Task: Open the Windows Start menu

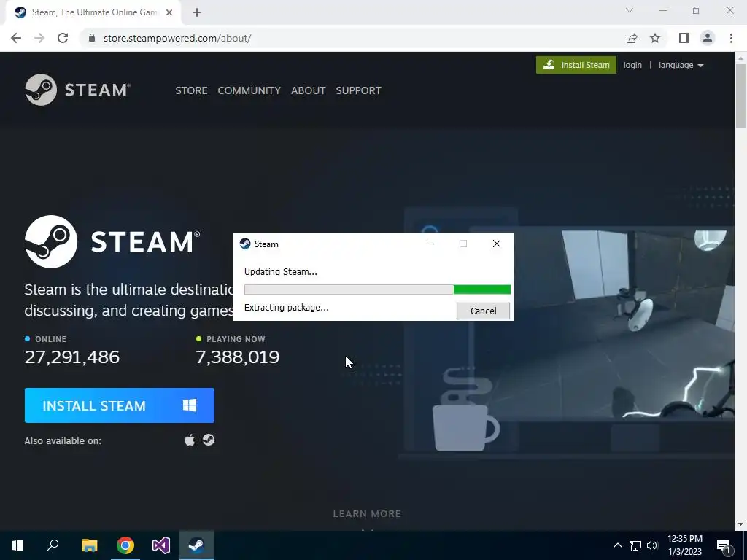Action: [18, 545]
